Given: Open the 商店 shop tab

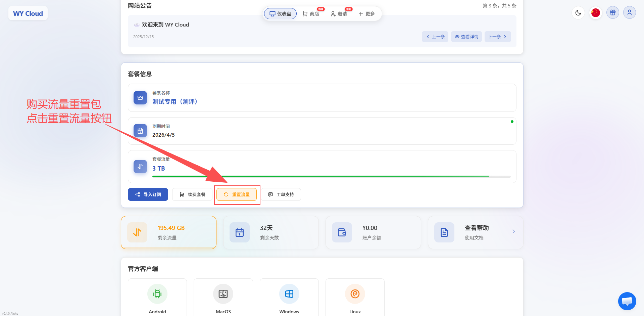Looking at the screenshot, I should click(311, 14).
